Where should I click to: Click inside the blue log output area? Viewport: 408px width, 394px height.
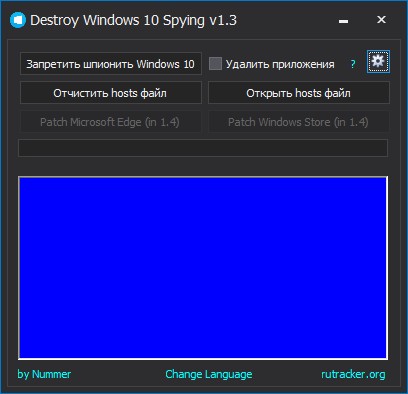(203, 268)
